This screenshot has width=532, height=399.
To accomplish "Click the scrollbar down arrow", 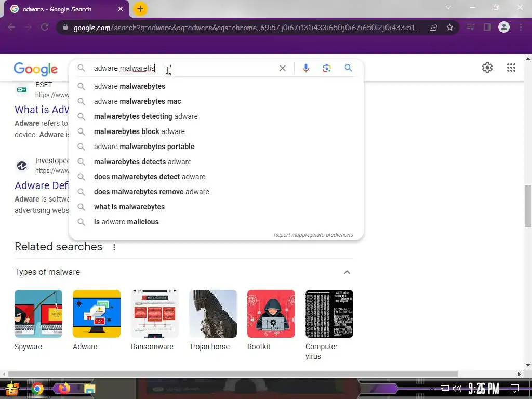I will (x=528, y=365).
